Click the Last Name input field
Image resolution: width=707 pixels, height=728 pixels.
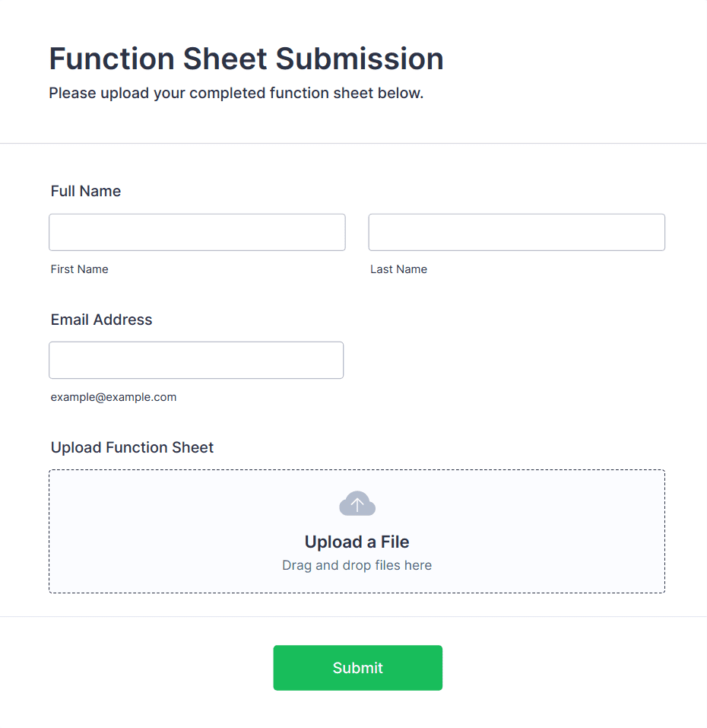516,232
